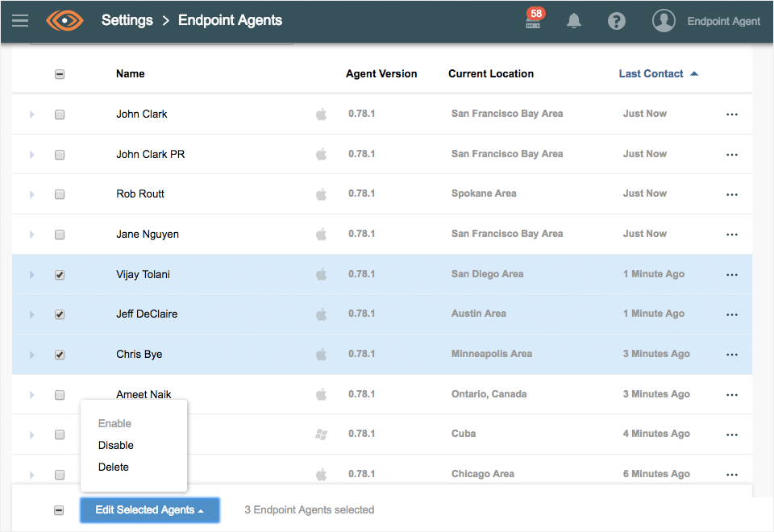Check the Rob Routt checkbox

tap(60, 194)
